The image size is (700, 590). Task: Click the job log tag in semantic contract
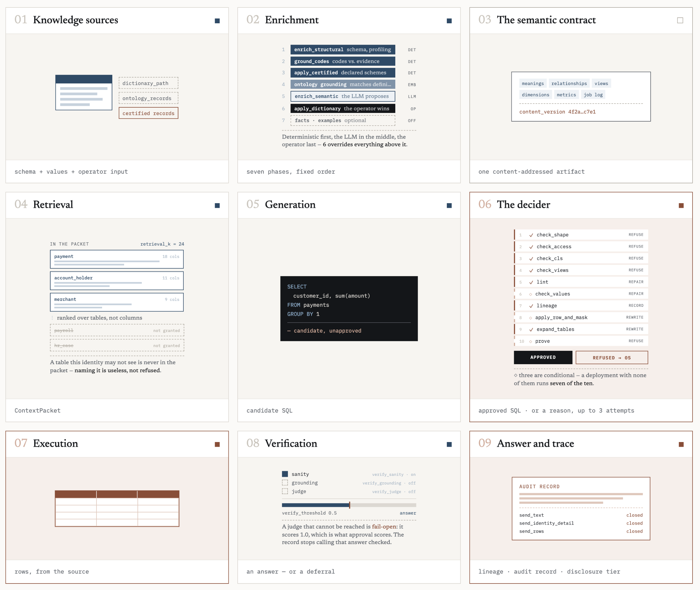[x=593, y=95]
